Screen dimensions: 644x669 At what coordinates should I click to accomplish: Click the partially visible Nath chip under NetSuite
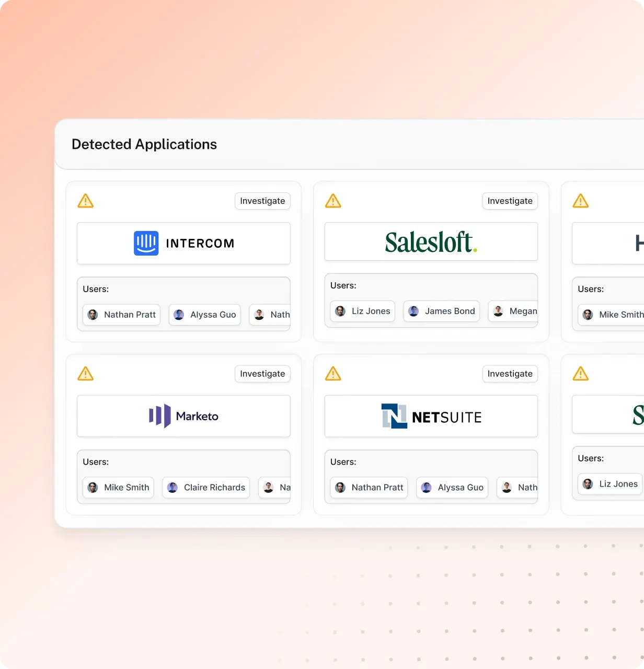coord(517,488)
